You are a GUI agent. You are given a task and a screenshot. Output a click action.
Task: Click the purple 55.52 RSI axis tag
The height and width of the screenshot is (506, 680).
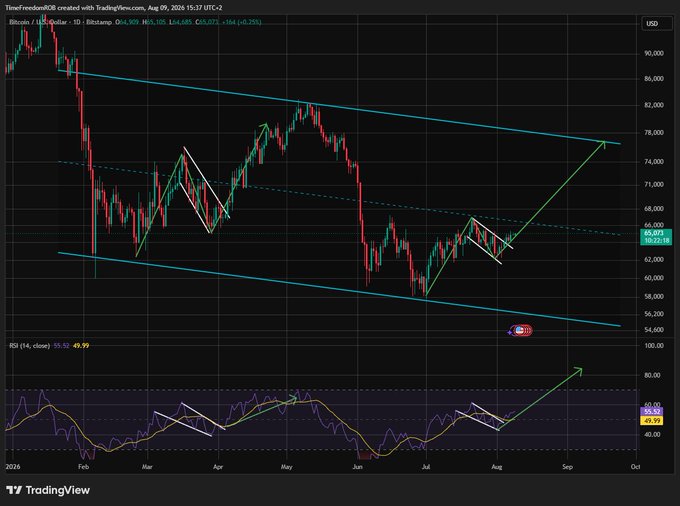(652, 412)
